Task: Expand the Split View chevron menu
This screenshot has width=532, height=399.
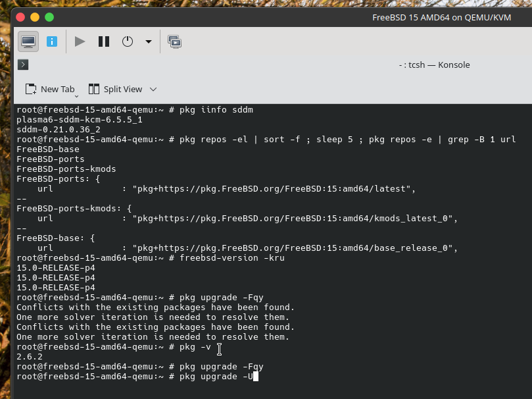Action: 153,89
